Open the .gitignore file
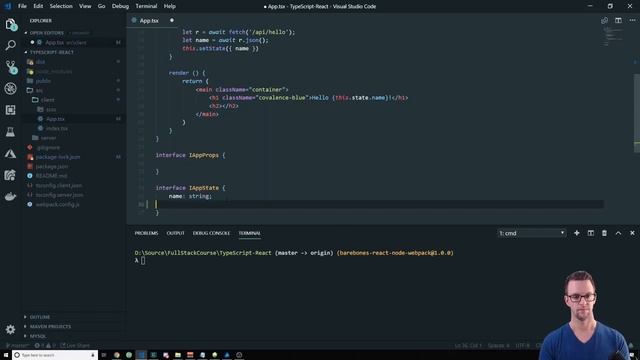 click(48, 147)
